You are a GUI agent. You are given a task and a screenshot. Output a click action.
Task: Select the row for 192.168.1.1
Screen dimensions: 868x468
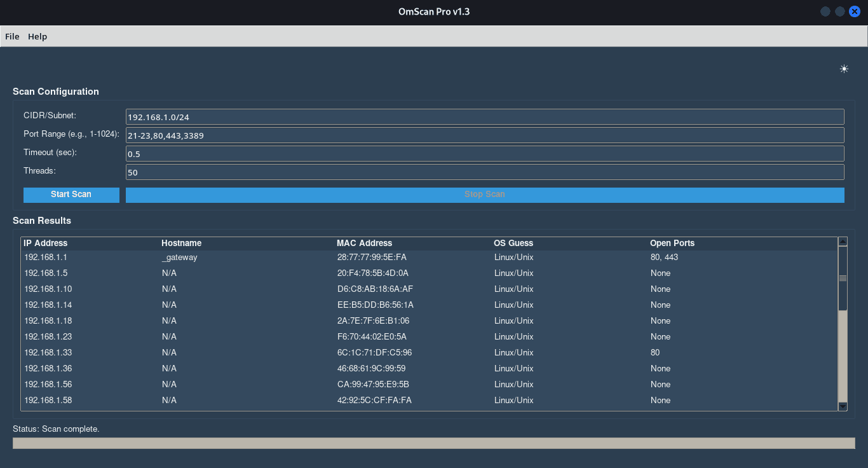pyautogui.click(x=430, y=258)
